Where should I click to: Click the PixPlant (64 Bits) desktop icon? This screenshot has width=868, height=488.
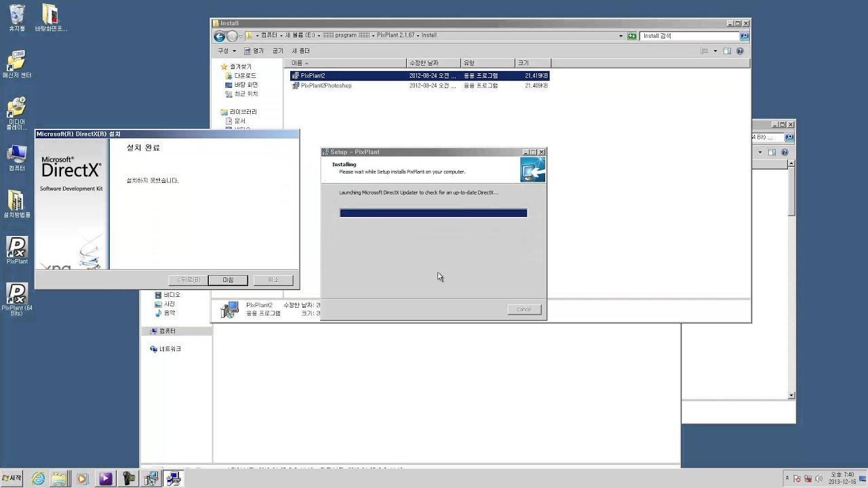17,300
